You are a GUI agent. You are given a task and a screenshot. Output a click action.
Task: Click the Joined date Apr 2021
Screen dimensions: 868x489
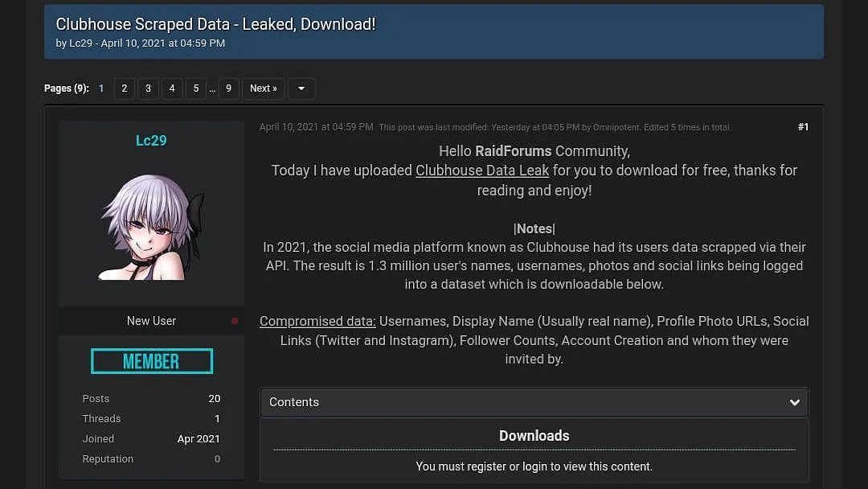tap(199, 439)
